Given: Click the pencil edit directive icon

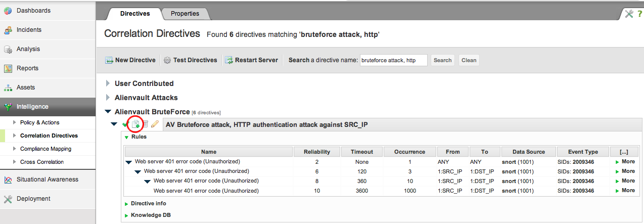Looking at the screenshot, I should [x=155, y=124].
